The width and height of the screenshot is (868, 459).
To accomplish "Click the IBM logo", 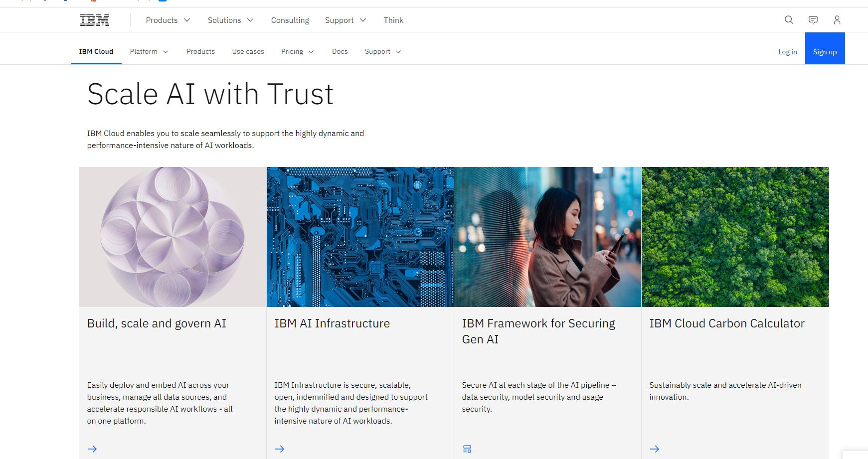I will point(94,20).
